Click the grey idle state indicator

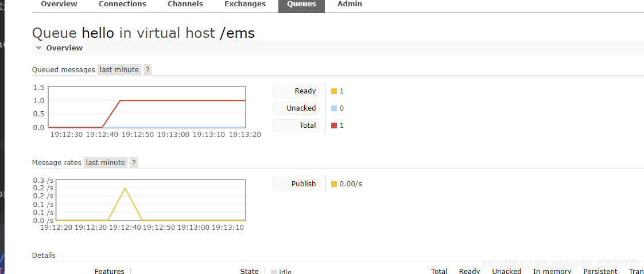coord(274,272)
